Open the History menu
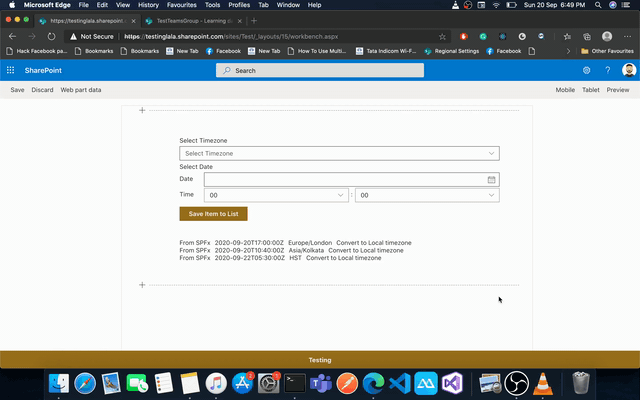The height and width of the screenshot is (400, 640). 148,5
